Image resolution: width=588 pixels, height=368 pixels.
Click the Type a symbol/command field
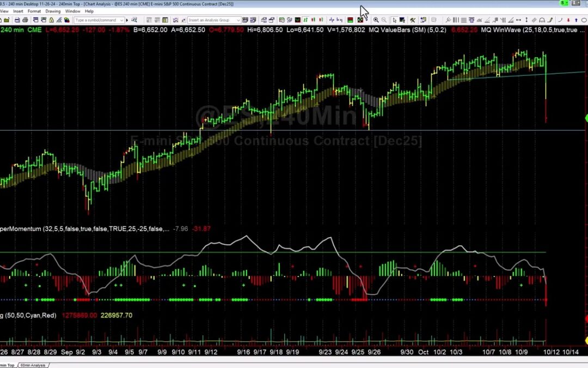[95, 20]
